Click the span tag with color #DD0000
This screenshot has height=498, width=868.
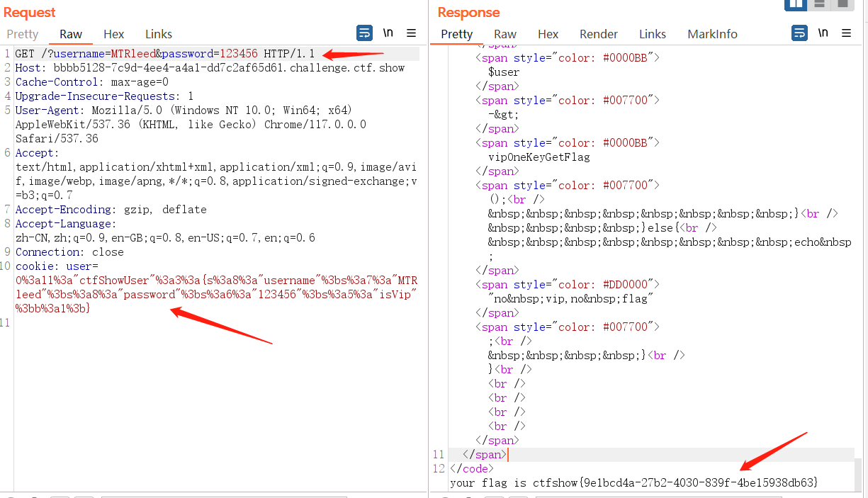point(568,285)
